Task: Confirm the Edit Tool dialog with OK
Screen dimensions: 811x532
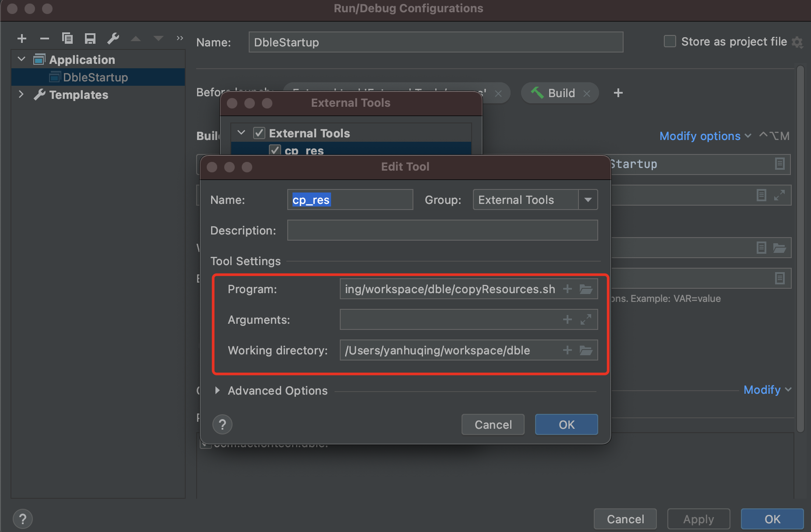Action: pos(566,424)
